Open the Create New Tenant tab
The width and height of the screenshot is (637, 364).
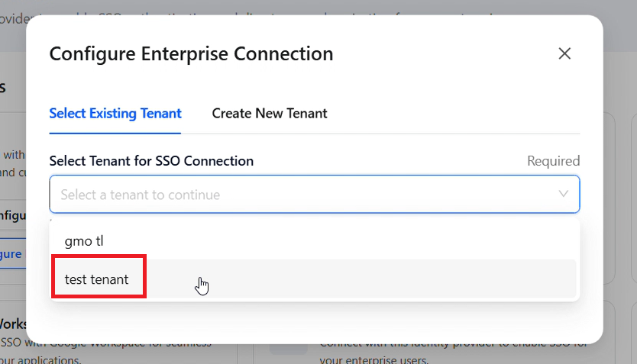pyautogui.click(x=270, y=113)
